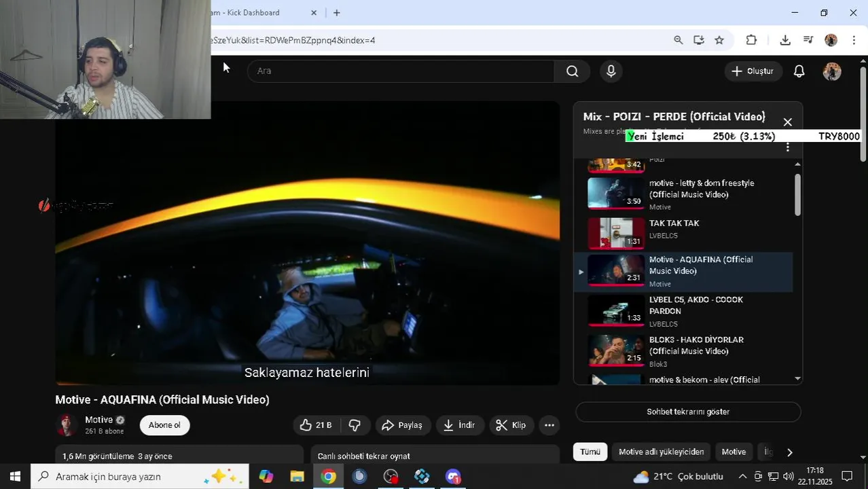Play LVBEL C5, AKDO - COOOK PARDON

click(x=683, y=312)
